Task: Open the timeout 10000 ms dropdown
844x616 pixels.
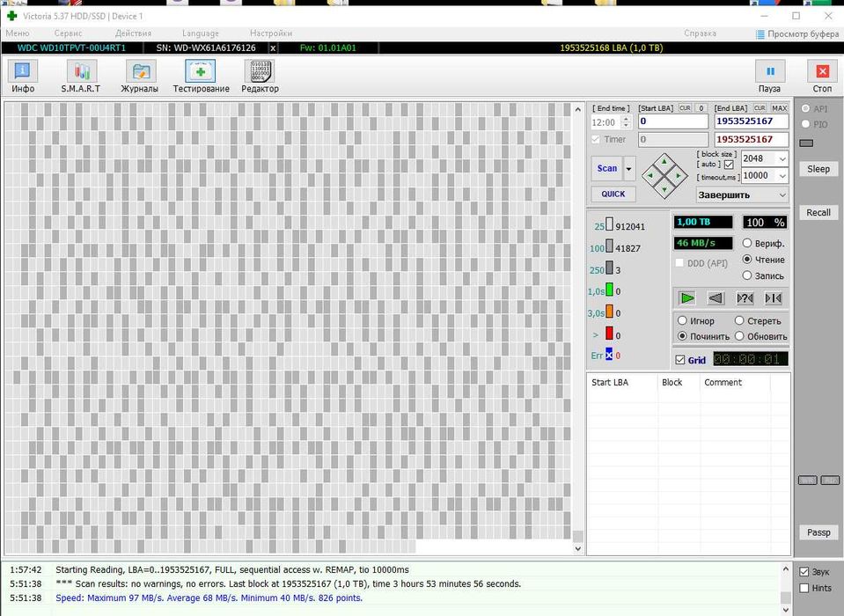Action: (x=782, y=175)
